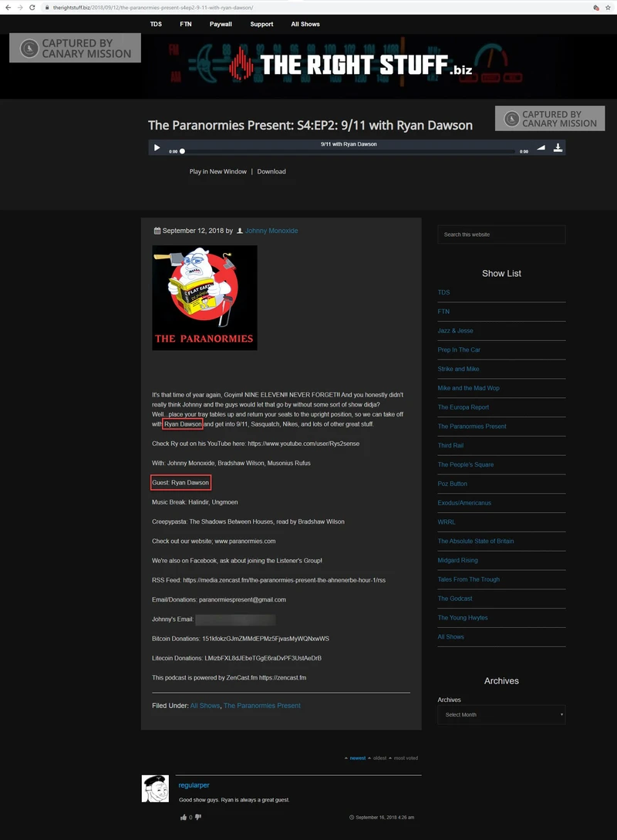Expand the Select Month archives dropdown
617x840 pixels.
click(x=501, y=714)
